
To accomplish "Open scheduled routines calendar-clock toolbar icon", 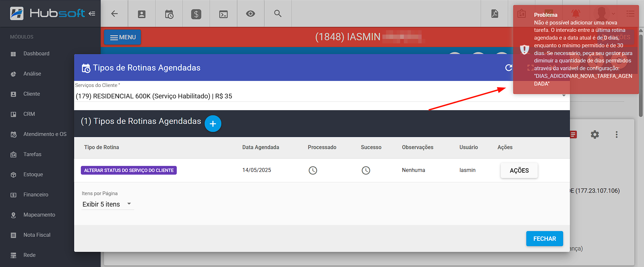I will [169, 14].
